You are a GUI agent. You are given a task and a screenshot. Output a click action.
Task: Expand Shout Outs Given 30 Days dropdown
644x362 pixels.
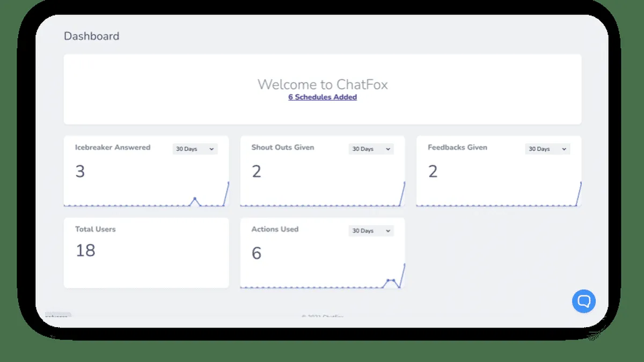tap(371, 149)
